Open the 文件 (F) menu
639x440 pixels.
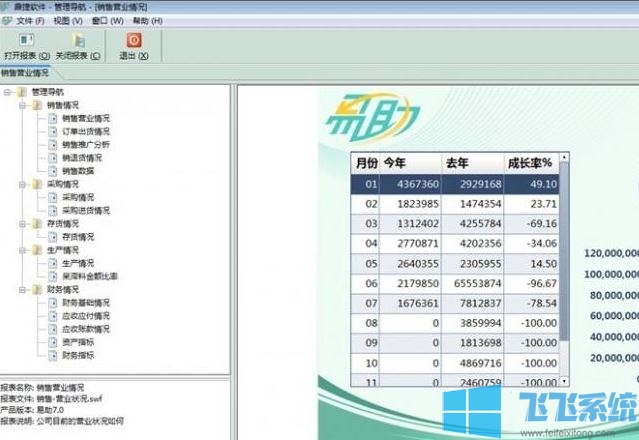pyautogui.click(x=30, y=20)
